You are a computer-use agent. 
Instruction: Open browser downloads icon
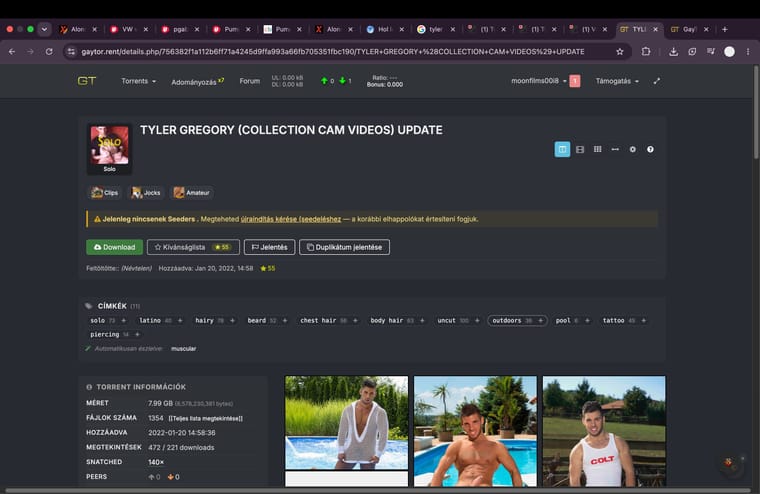pyautogui.click(x=673, y=51)
